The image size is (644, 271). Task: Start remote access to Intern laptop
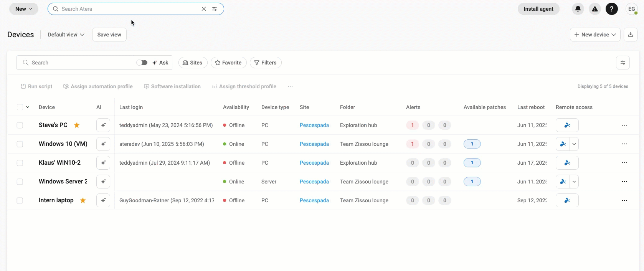tap(567, 200)
